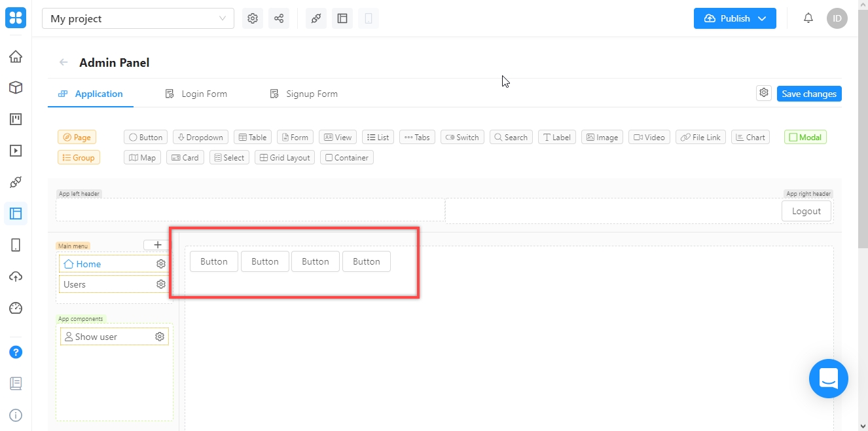Open settings gear for Show user component
The image size is (868, 431).
pyautogui.click(x=159, y=337)
